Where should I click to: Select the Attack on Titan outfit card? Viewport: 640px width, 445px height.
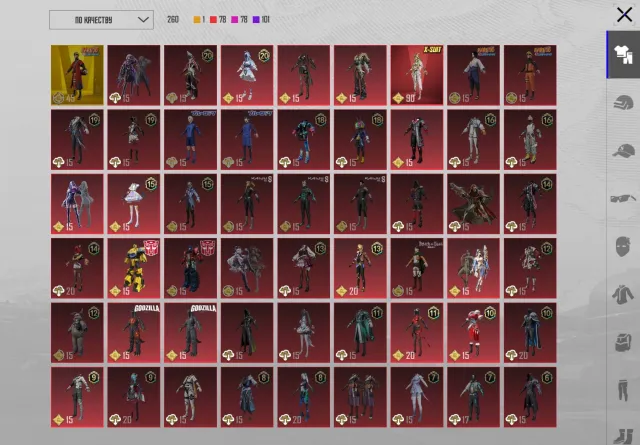click(x=417, y=268)
